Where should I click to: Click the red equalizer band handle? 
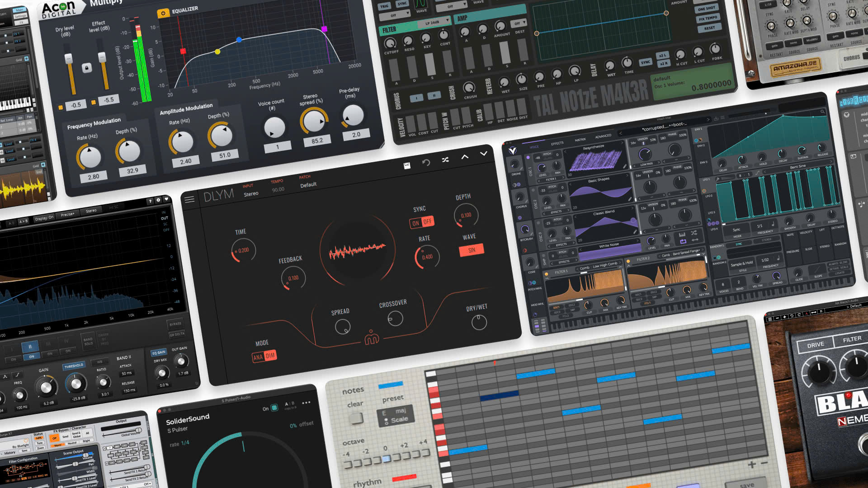pyautogui.click(x=183, y=51)
